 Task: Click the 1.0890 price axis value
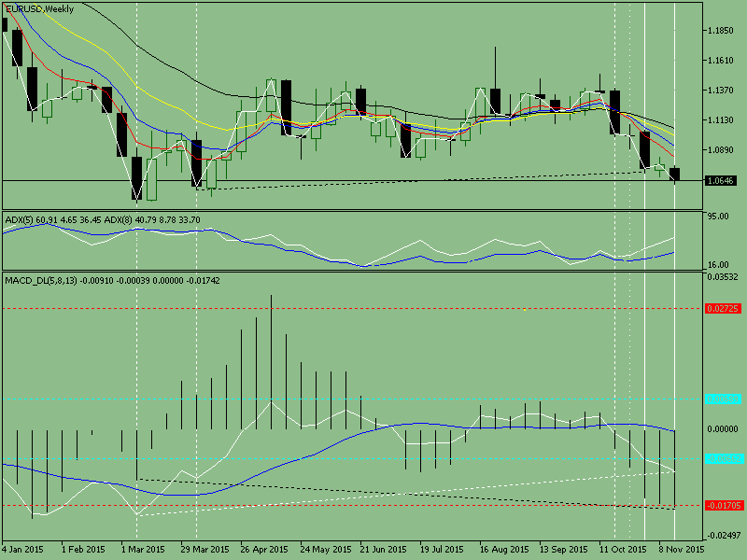click(721, 150)
